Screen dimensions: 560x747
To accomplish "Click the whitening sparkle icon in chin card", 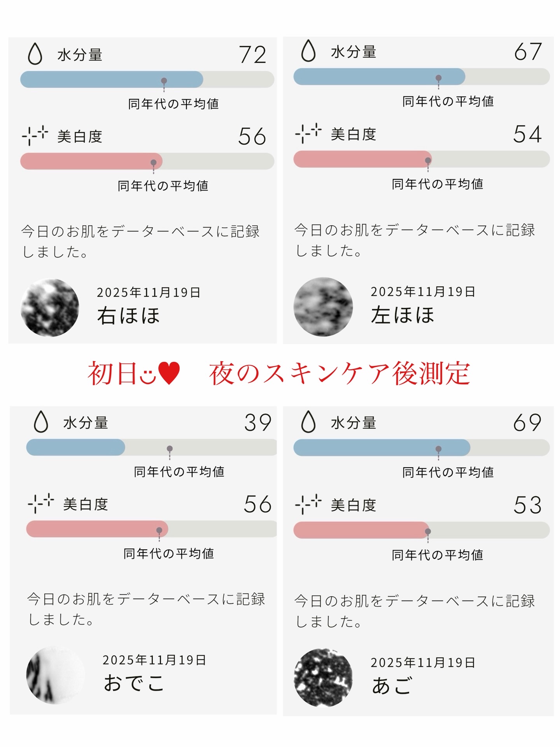I will [308, 504].
